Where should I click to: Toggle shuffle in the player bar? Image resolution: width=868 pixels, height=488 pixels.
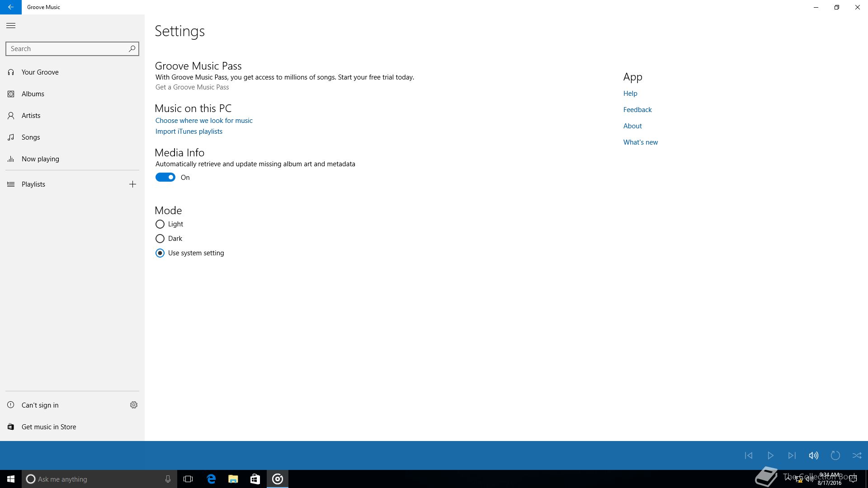point(857,455)
